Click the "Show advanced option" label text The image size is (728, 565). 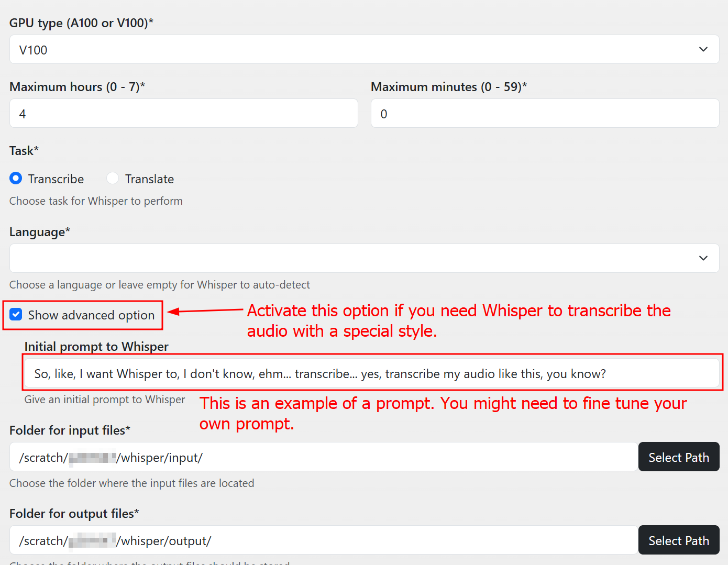pos(91,315)
